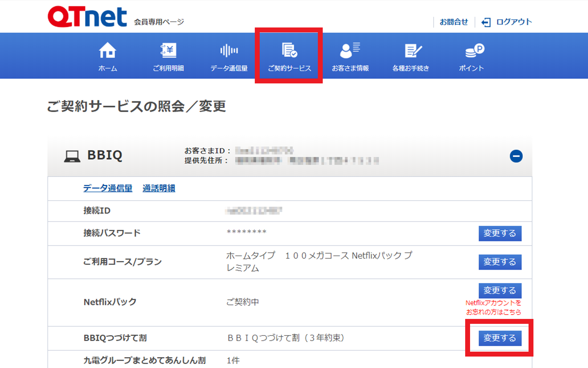The image size is (588, 368).
Task: Collapse the BBIQ section with minus button
Action: click(516, 156)
